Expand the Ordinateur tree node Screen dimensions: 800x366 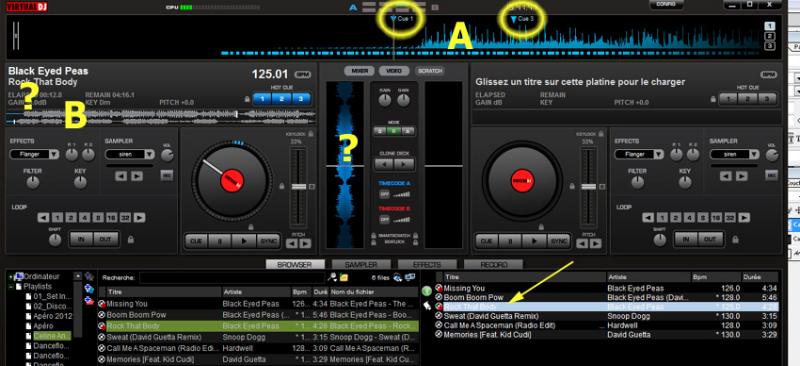12,277
